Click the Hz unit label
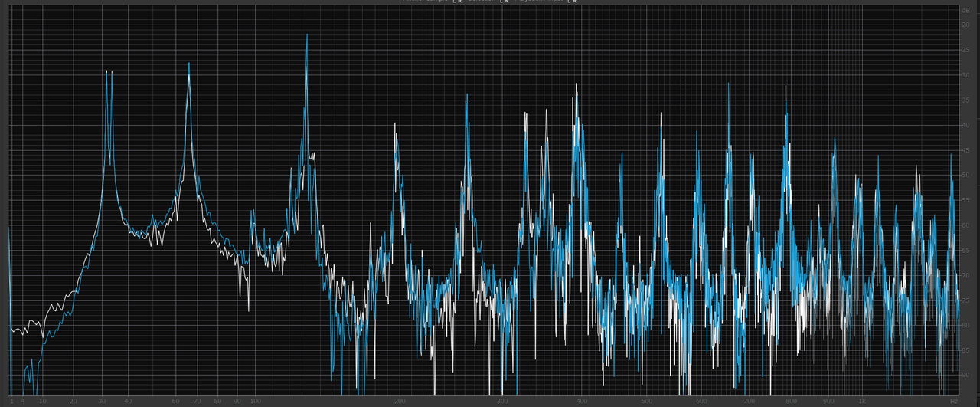The width and height of the screenshot is (980, 407). tap(954, 401)
